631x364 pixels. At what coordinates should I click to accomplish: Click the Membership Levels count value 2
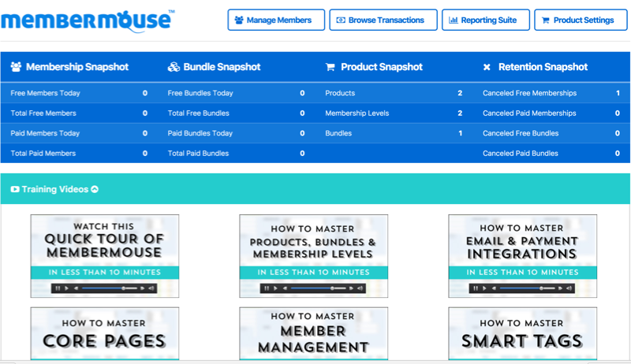[460, 113]
